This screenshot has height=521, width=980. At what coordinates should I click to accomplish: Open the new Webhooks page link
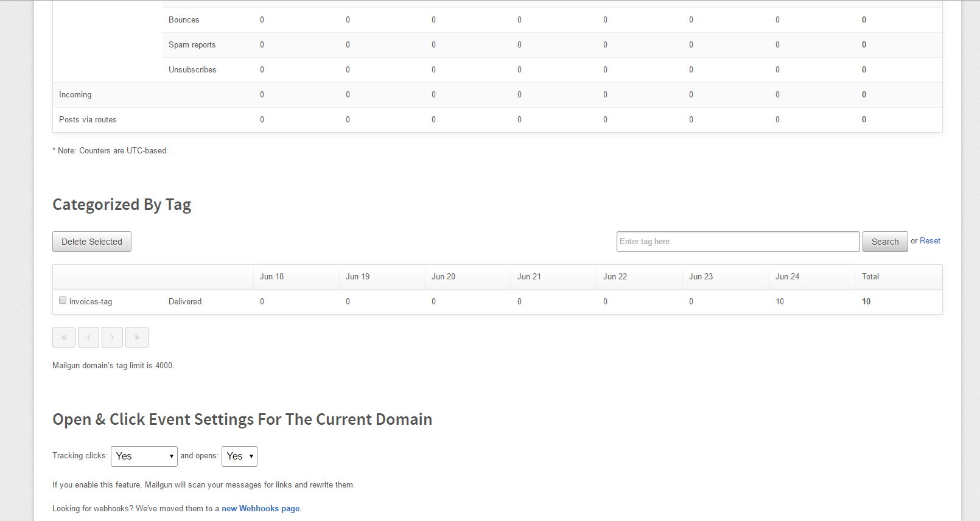point(261,509)
